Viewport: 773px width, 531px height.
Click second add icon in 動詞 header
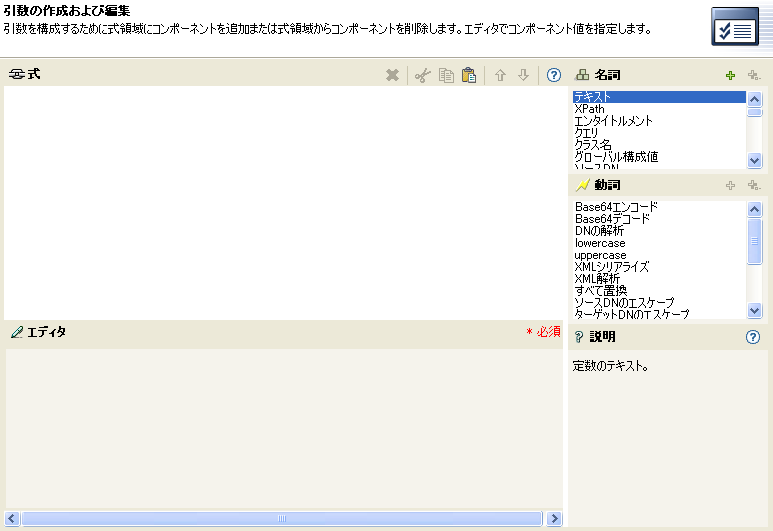(754, 185)
